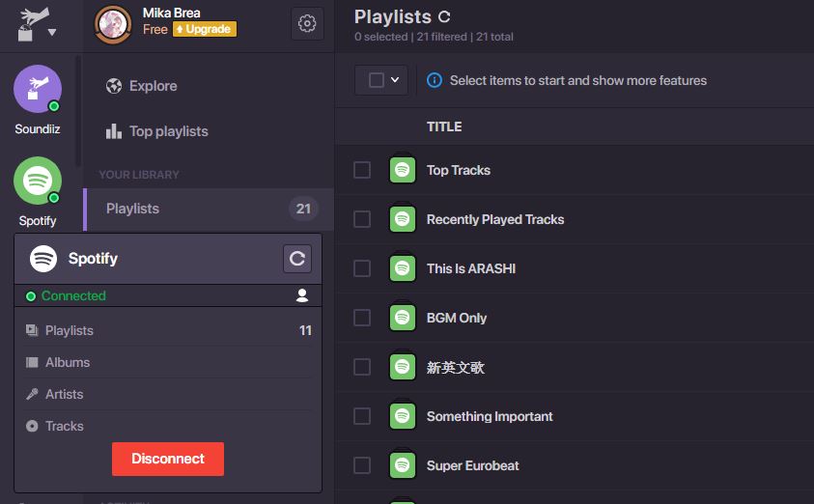Select the Soundiiz service icon
Screen dimensions: 814x504
click(38, 89)
